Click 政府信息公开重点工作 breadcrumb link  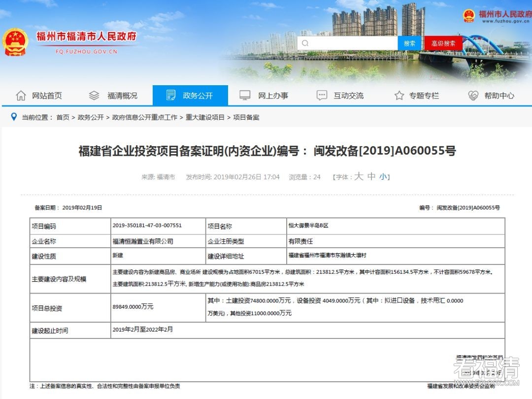click(144, 117)
